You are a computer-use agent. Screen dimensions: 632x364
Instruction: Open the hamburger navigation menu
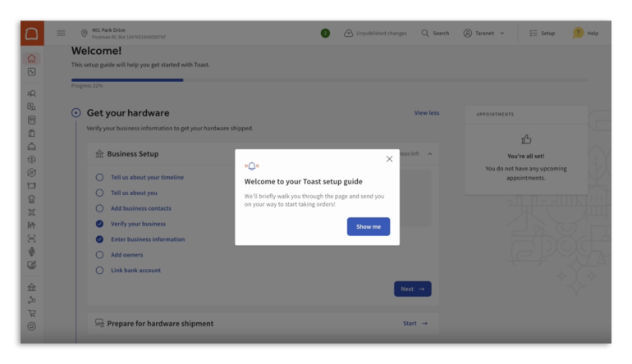coord(61,34)
